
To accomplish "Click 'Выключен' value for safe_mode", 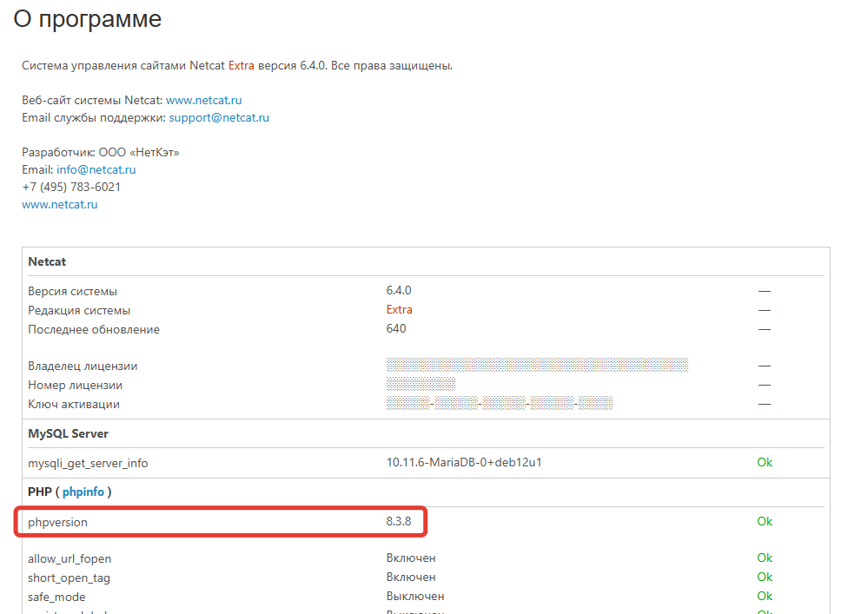I will [415, 597].
